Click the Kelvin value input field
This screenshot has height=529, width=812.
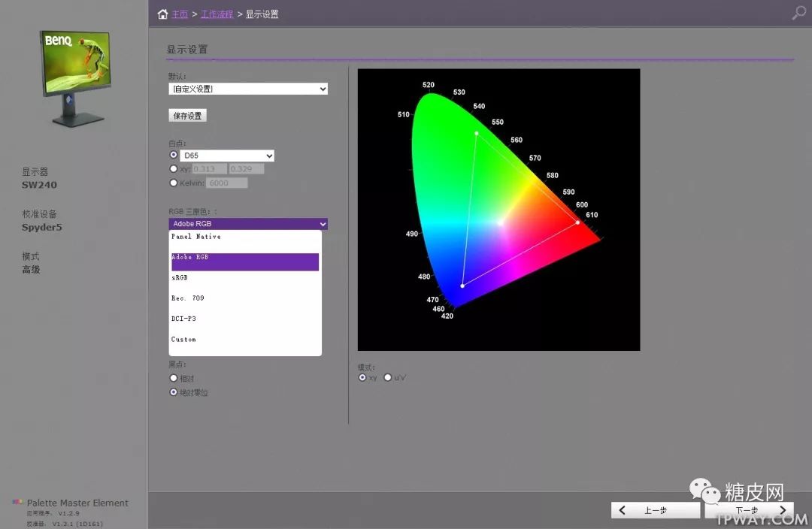click(x=226, y=183)
